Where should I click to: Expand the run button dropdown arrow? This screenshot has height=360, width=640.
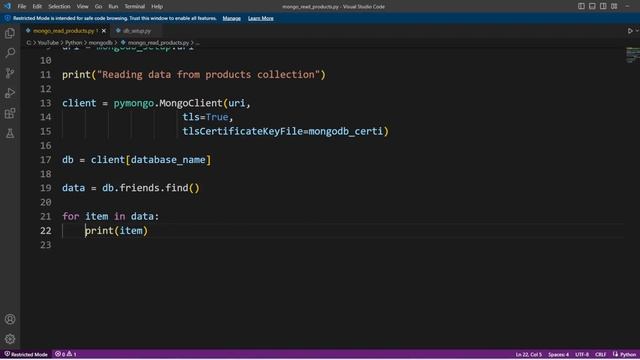(x=637, y=31)
